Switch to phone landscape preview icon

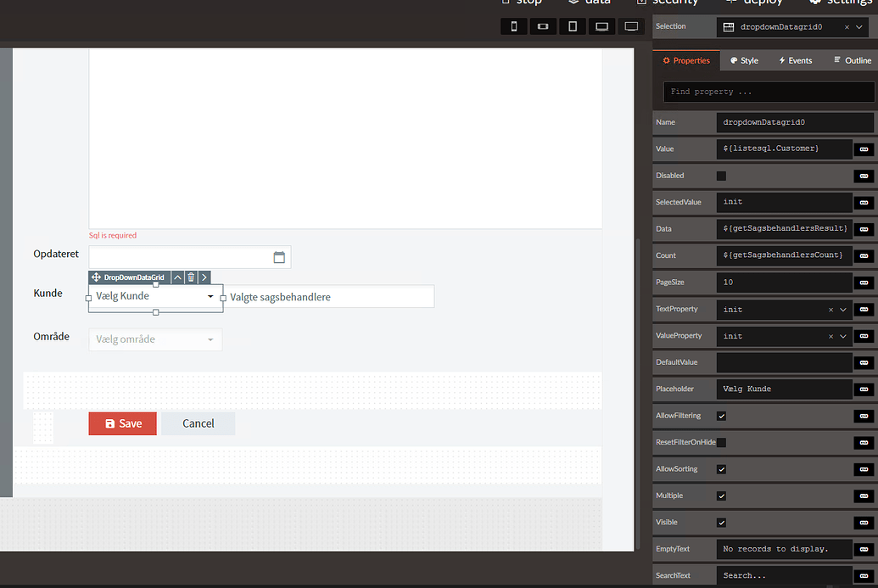[x=543, y=26]
